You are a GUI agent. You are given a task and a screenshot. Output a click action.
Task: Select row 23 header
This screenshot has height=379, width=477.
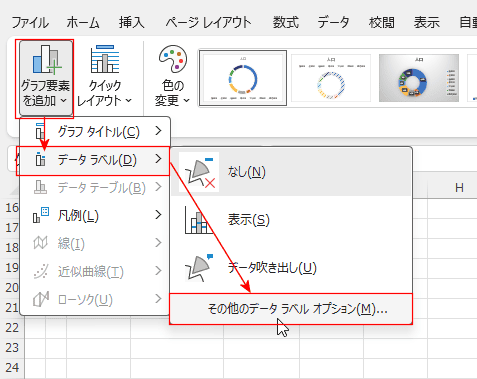click(x=12, y=348)
